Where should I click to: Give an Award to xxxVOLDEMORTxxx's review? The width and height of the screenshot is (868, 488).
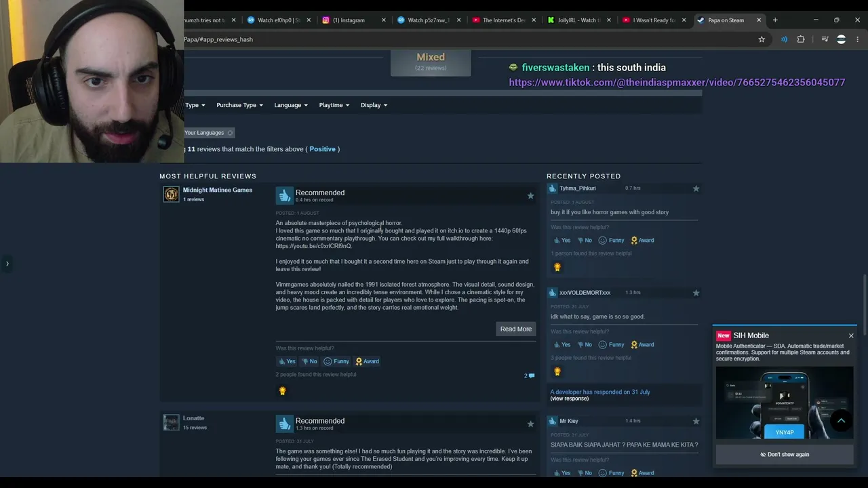click(x=642, y=344)
